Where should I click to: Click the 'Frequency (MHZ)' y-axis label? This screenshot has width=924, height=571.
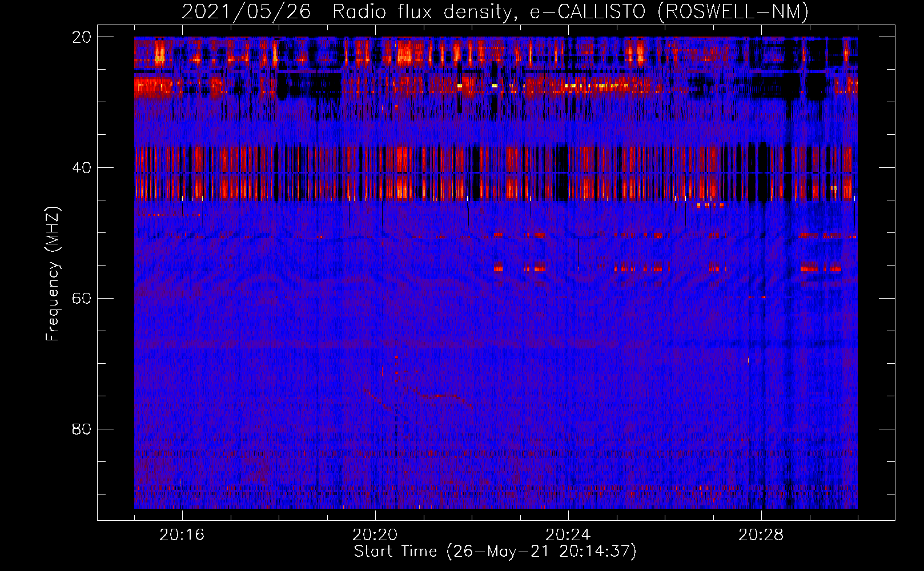pos(53,274)
